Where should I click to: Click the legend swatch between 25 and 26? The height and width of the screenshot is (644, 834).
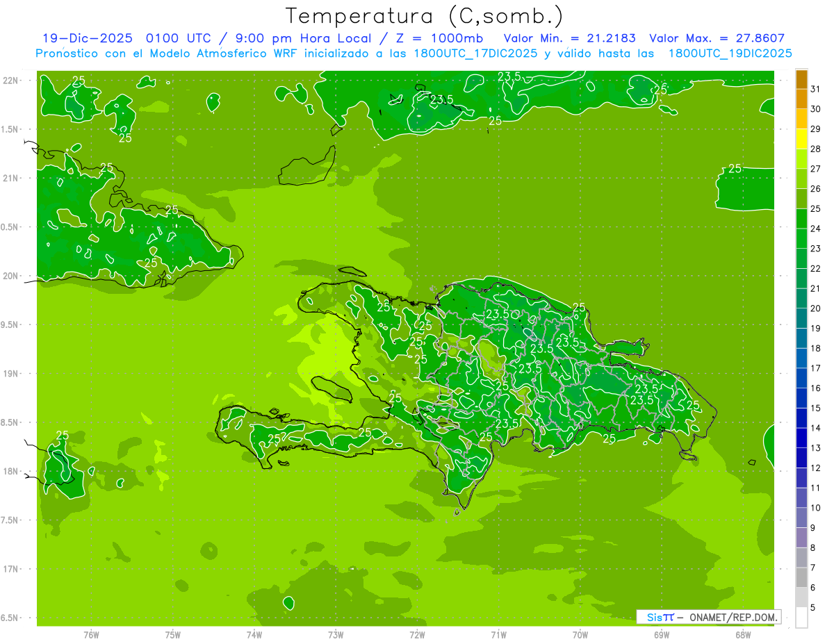[801, 199]
